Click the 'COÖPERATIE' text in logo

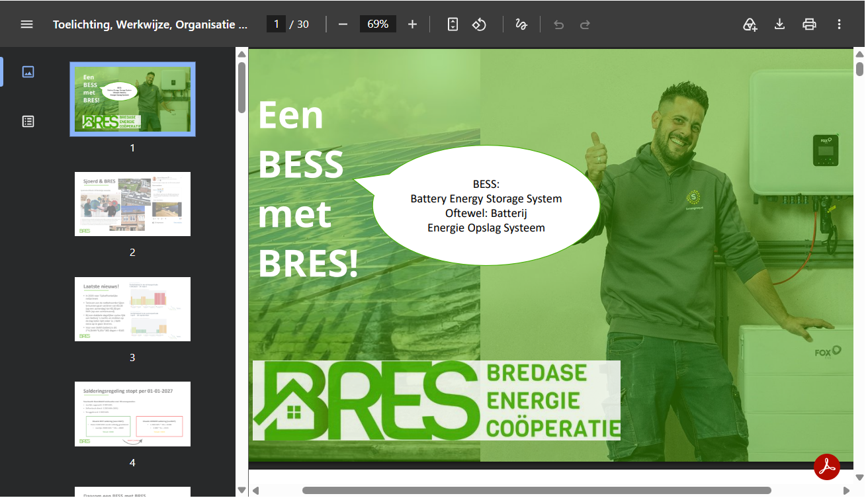(x=553, y=427)
